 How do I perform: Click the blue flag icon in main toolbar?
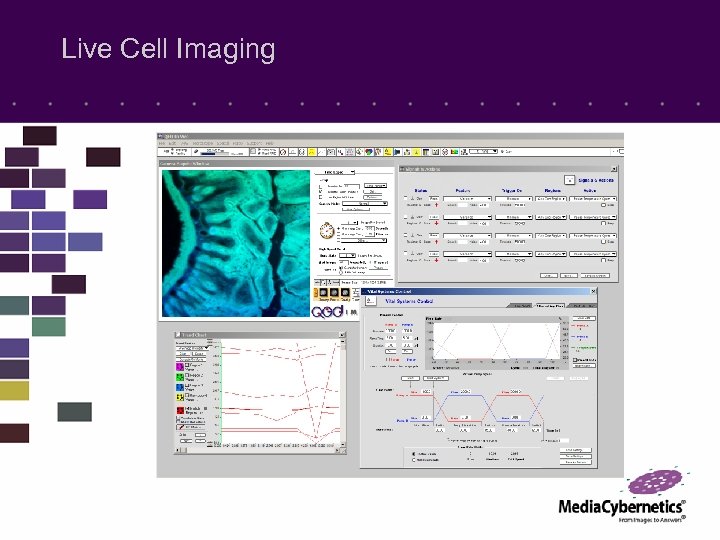pos(398,152)
